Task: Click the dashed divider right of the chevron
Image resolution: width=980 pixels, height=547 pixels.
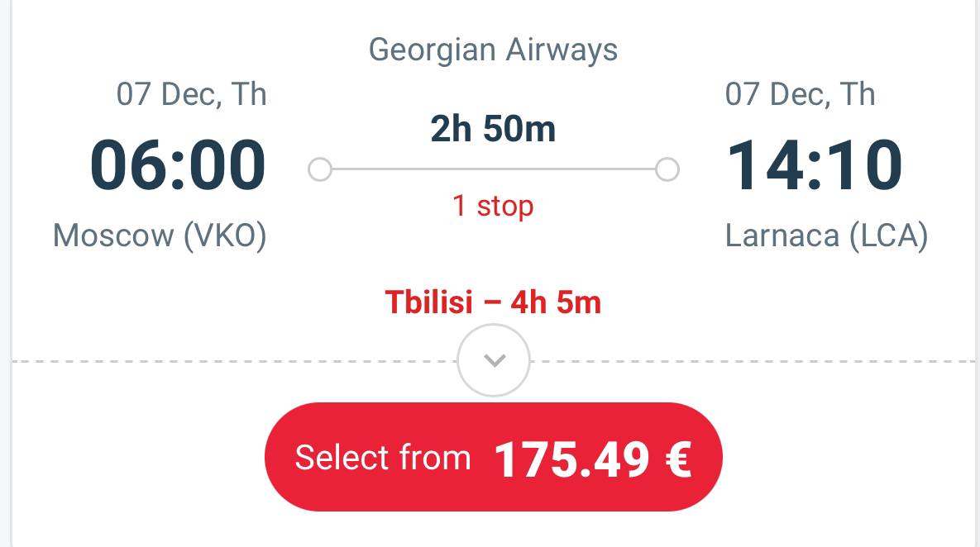Action: 753,361
